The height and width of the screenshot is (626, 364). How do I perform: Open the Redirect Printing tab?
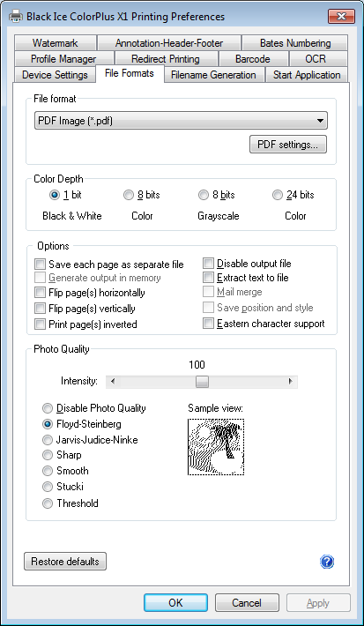pyautogui.click(x=165, y=59)
